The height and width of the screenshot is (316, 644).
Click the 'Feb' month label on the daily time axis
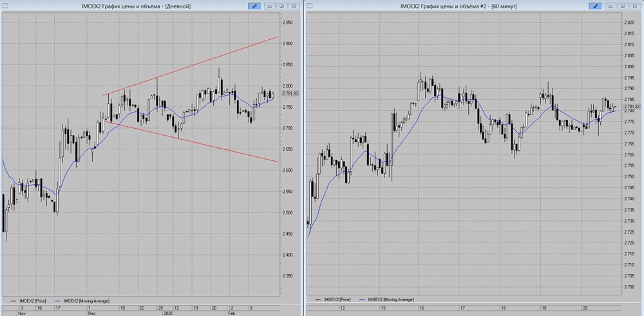point(231,313)
